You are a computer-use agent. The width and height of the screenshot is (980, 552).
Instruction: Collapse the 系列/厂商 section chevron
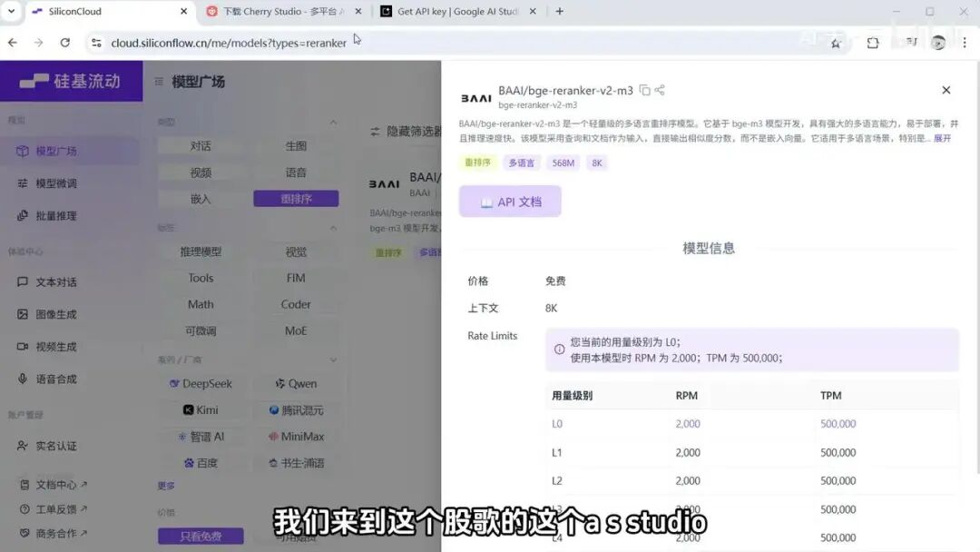(333, 360)
